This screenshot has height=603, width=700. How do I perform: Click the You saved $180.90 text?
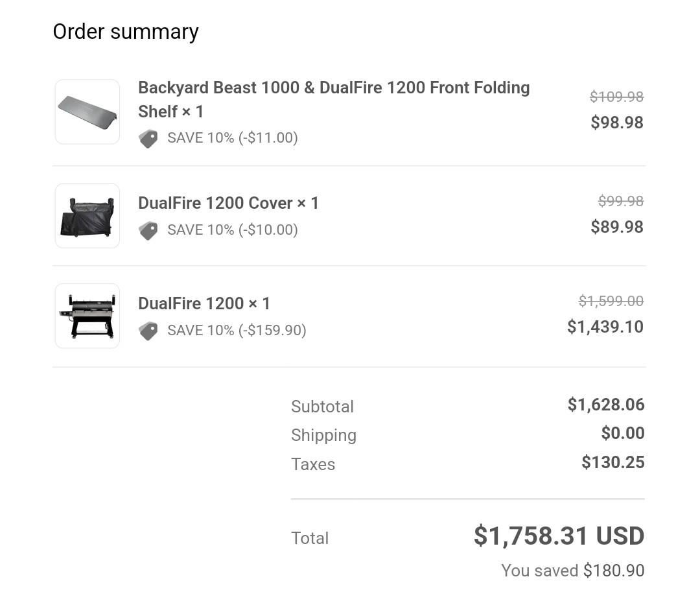pyautogui.click(x=573, y=571)
